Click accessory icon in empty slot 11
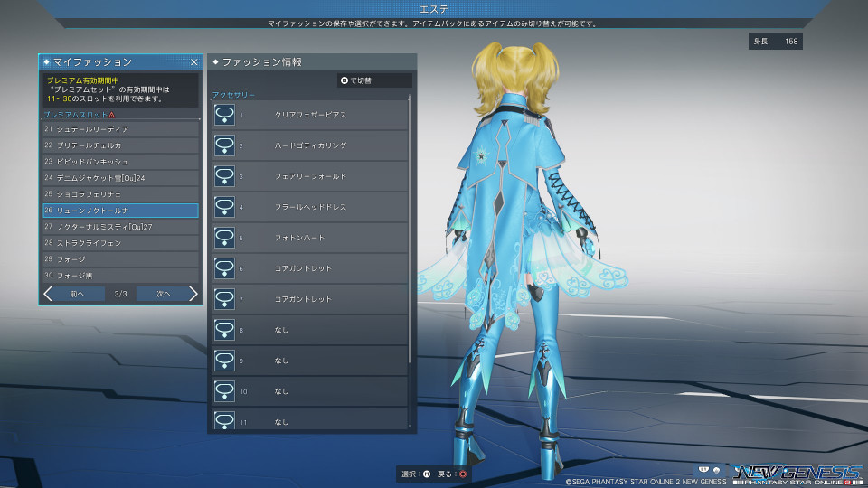This screenshot has width=868, height=488. (x=224, y=420)
